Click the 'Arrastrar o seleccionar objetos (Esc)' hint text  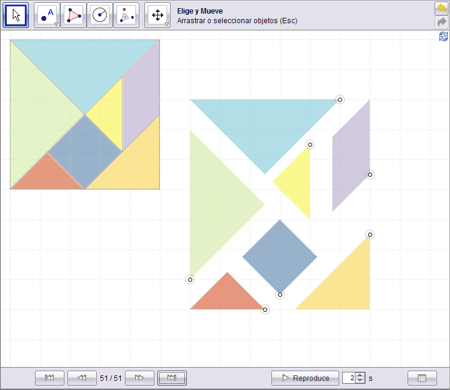tap(237, 21)
